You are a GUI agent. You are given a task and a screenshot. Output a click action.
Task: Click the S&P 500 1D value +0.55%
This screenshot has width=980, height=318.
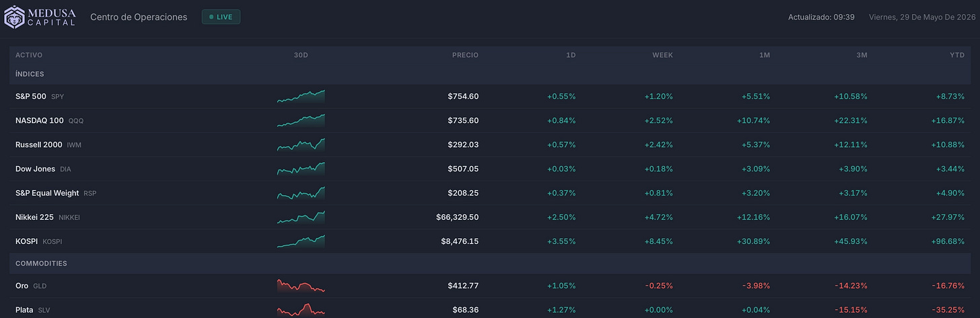click(561, 96)
